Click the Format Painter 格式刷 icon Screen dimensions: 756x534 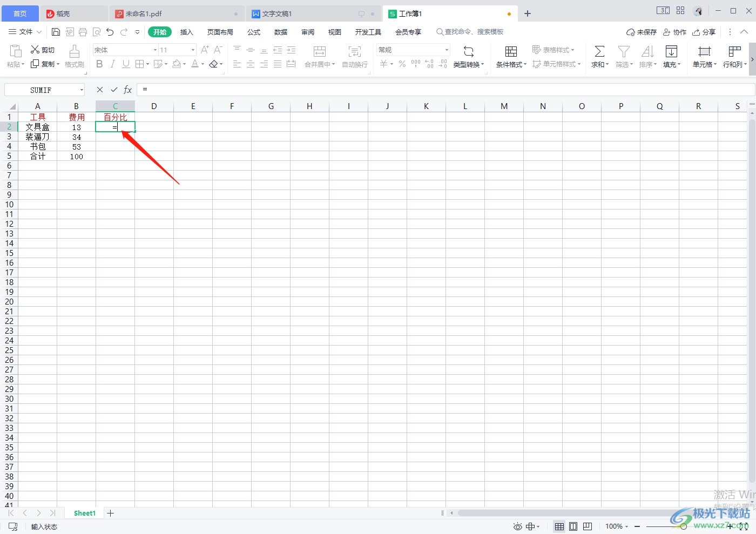point(75,51)
